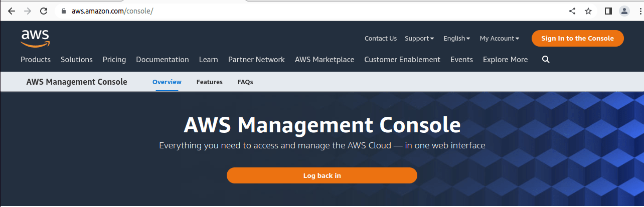This screenshot has width=644, height=207.
Task: Open the Pricing menu item
Action: [114, 59]
